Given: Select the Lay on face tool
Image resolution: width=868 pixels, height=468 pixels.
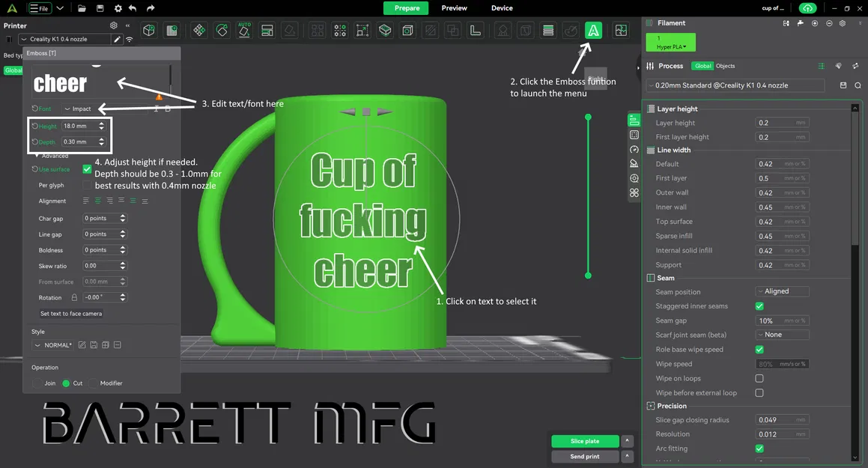Looking at the screenshot, I should click(289, 31).
